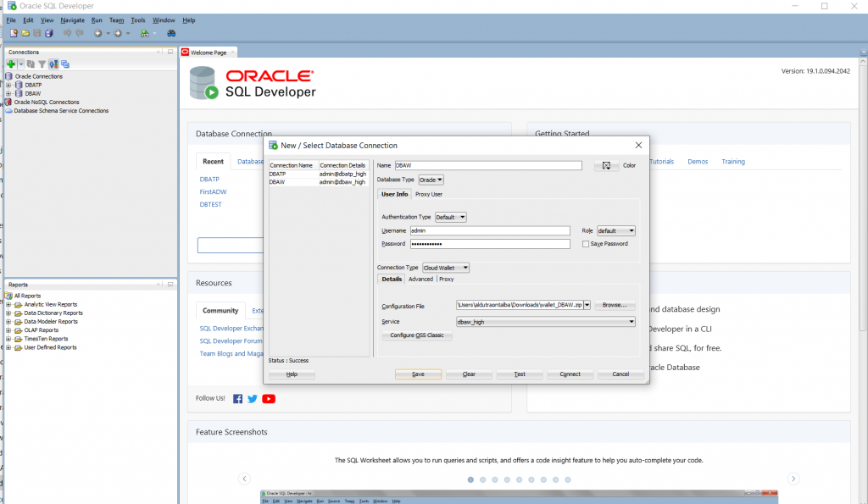Open the Connection Type dropdown
Viewport: 868px width, 504px height.
point(446,268)
